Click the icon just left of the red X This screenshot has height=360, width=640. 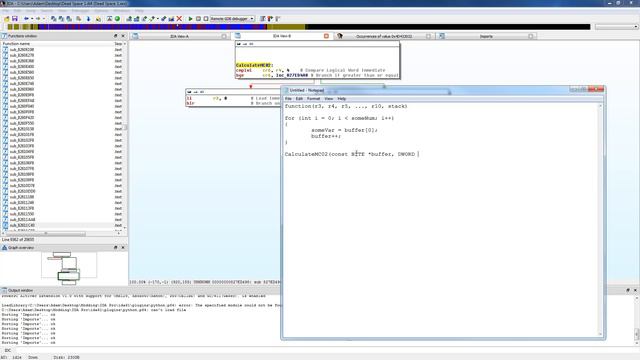pyautogui.click(x=171, y=19)
